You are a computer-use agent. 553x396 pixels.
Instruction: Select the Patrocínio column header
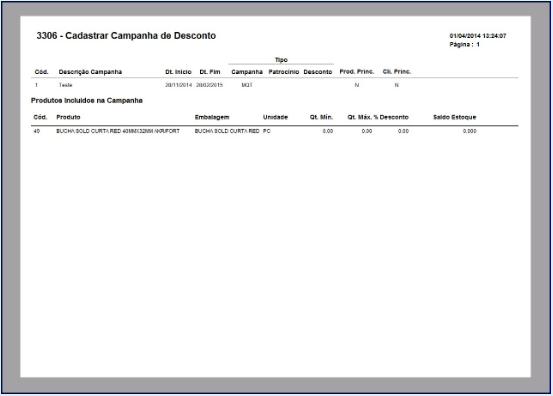pos(284,72)
